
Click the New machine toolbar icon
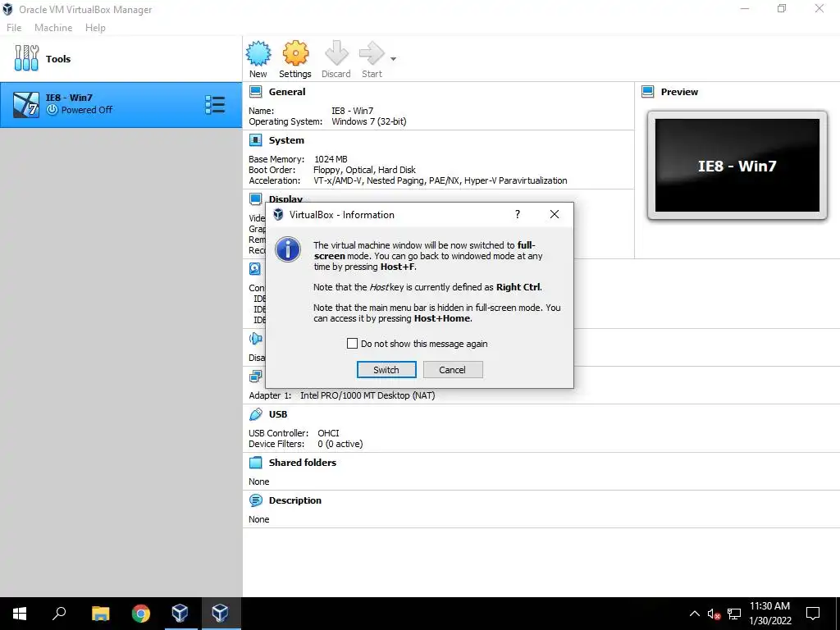click(x=258, y=53)
